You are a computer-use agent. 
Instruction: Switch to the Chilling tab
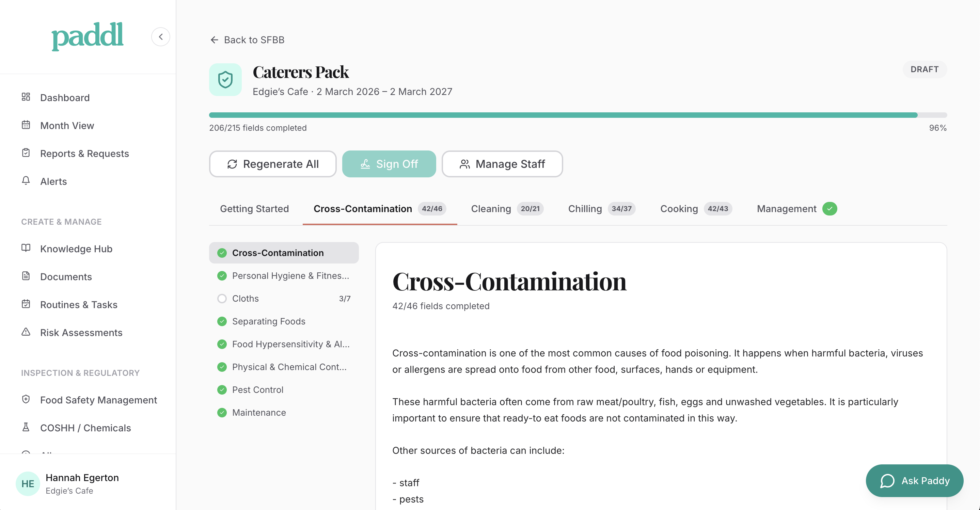(x=584, y=208)
